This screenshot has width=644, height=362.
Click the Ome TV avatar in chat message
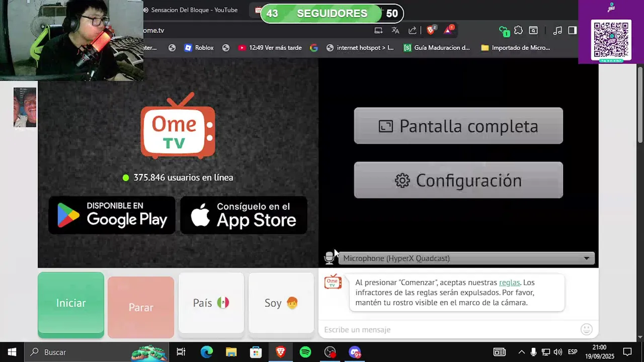[x=333, y=282]
